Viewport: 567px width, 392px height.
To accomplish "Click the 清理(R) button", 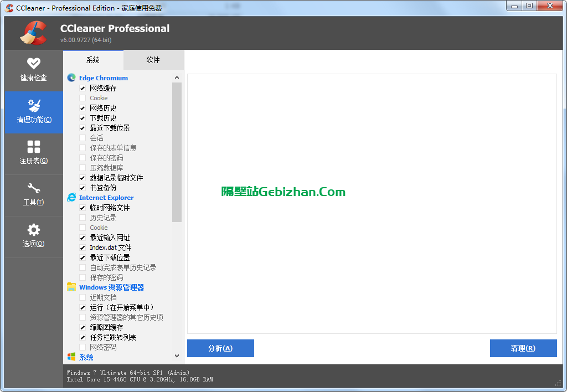I will point(523,348).
